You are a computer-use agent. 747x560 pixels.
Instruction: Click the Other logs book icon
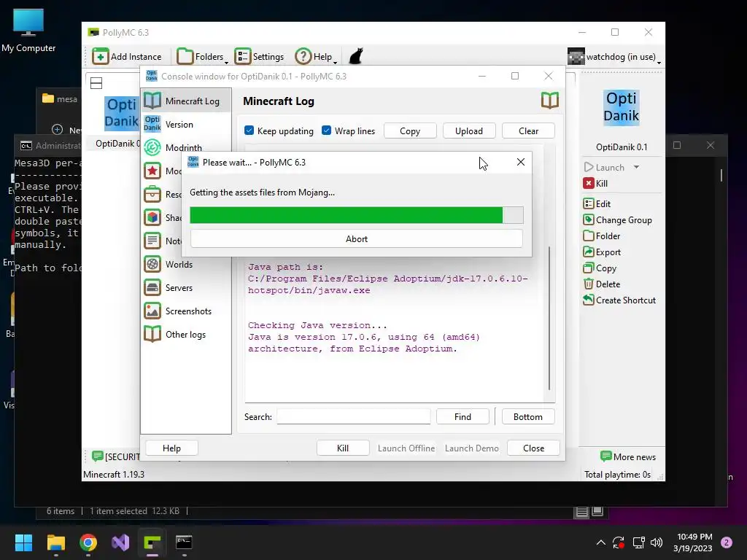click(152, 334)
